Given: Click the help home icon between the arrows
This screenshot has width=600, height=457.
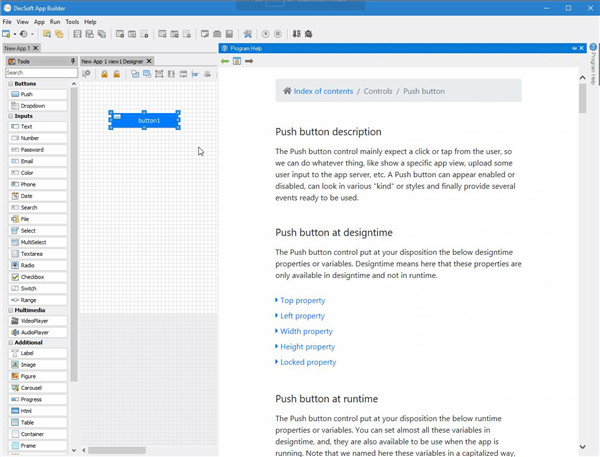Looking at the screenshot, I should tap(237, 61).
